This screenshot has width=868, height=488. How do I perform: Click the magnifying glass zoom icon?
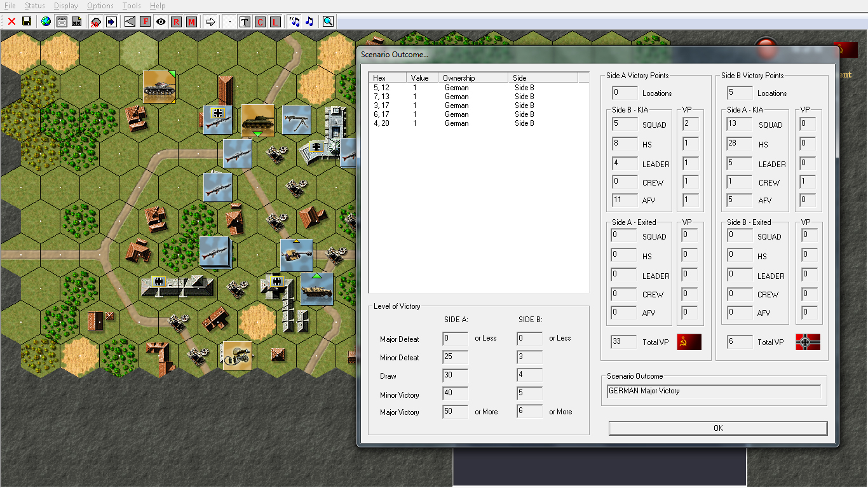pyautogui.click(x=328, y=22)
